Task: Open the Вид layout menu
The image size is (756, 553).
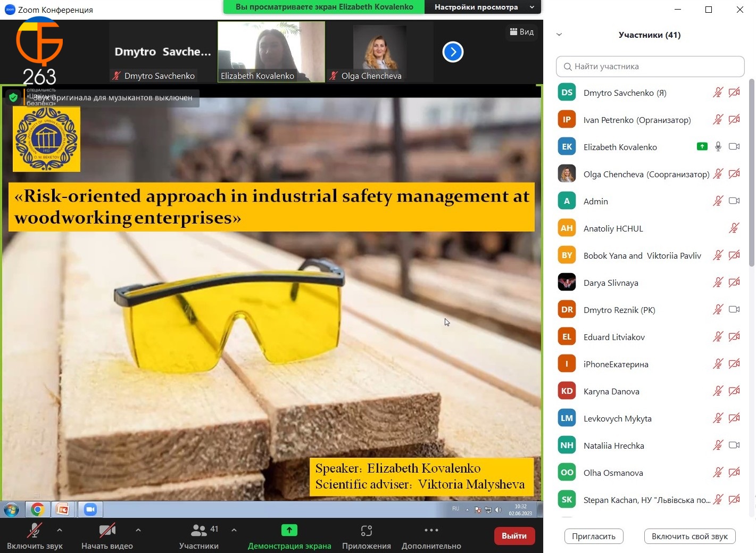Action: click(521, 32)
